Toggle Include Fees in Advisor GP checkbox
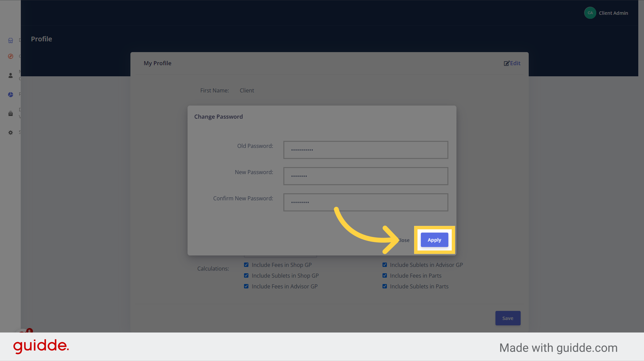644x361 pixels. click(246, 286)
